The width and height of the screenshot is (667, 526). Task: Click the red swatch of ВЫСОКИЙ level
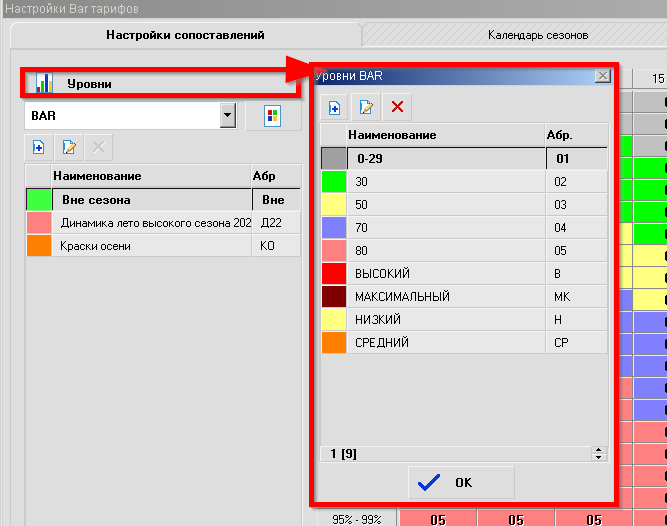point(333,273)
